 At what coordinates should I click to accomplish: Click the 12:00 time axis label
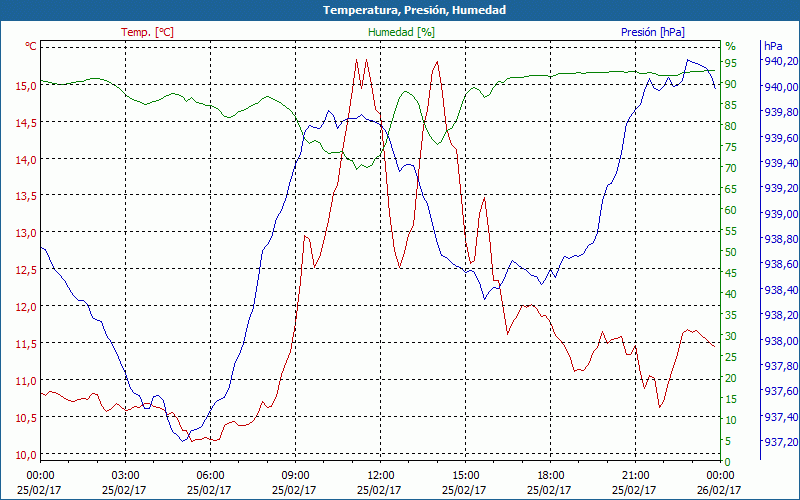click(x=380, y=476)
